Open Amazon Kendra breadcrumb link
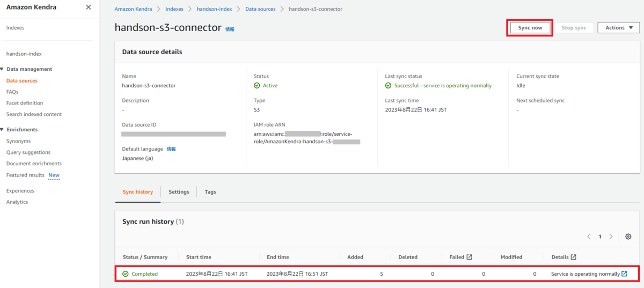644x288 pixels. pos(133,9)
